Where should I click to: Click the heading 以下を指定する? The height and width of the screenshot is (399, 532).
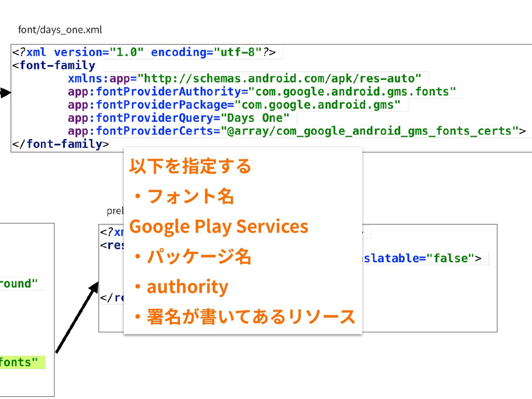(x=190, y=166)
